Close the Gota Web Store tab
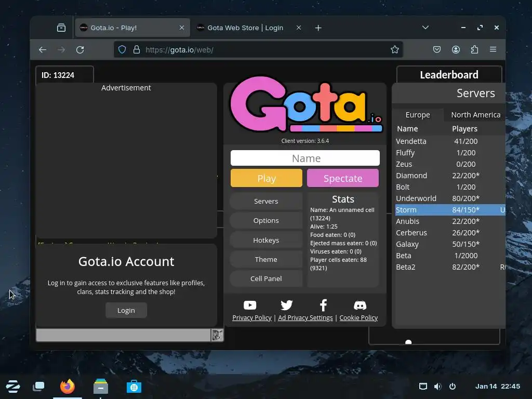The height and width of the screenshot is (399, 532). coord(299,28)
